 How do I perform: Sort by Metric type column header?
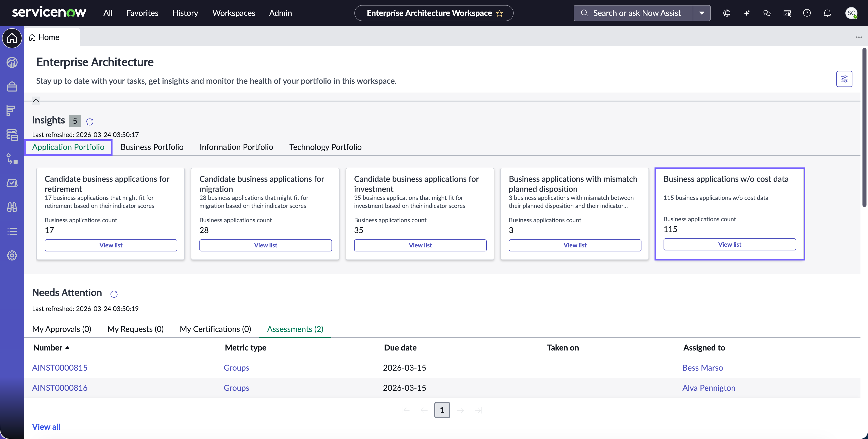(245, 347)
